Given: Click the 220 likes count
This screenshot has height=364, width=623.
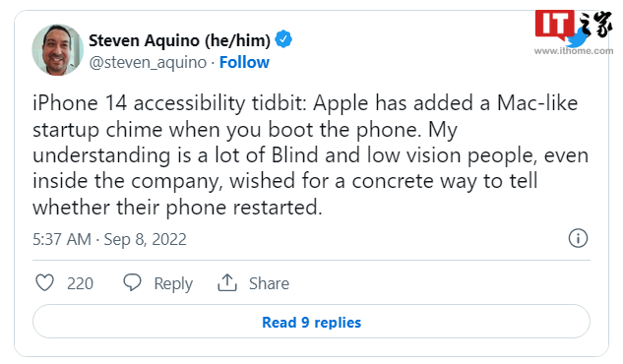Looking at the screenshot, I should 80,283.
